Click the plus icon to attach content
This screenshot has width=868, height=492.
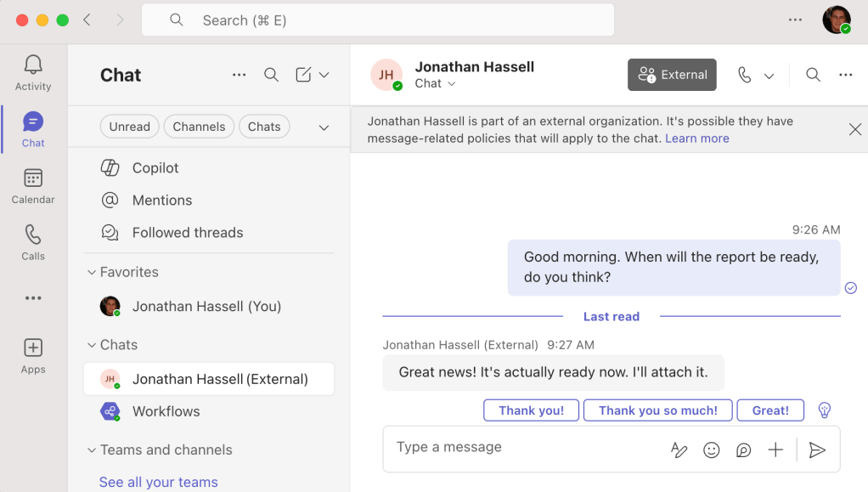775,450
